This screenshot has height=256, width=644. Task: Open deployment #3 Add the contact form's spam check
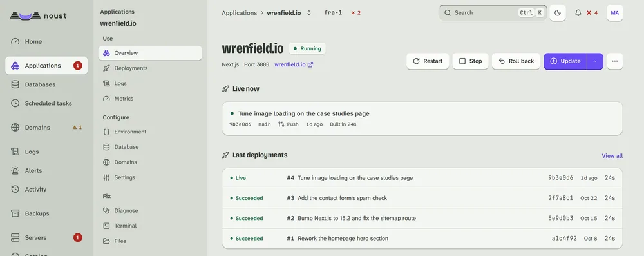click(x=422, y=199)
